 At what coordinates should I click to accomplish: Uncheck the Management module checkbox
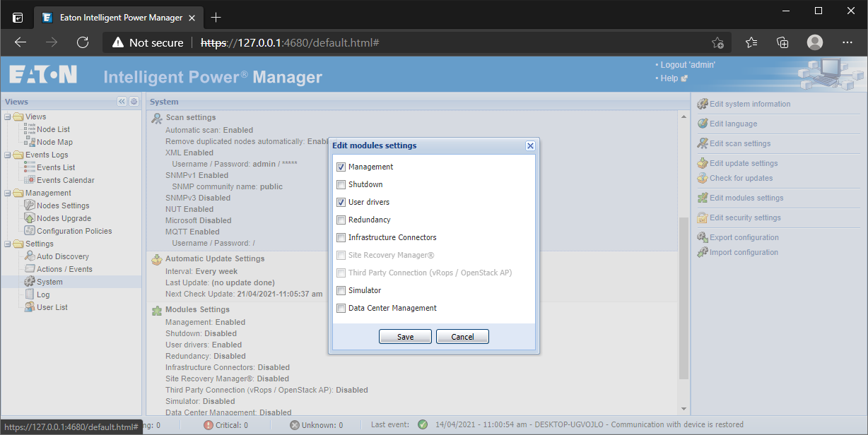pyautogui.click(x=341, y=167)
